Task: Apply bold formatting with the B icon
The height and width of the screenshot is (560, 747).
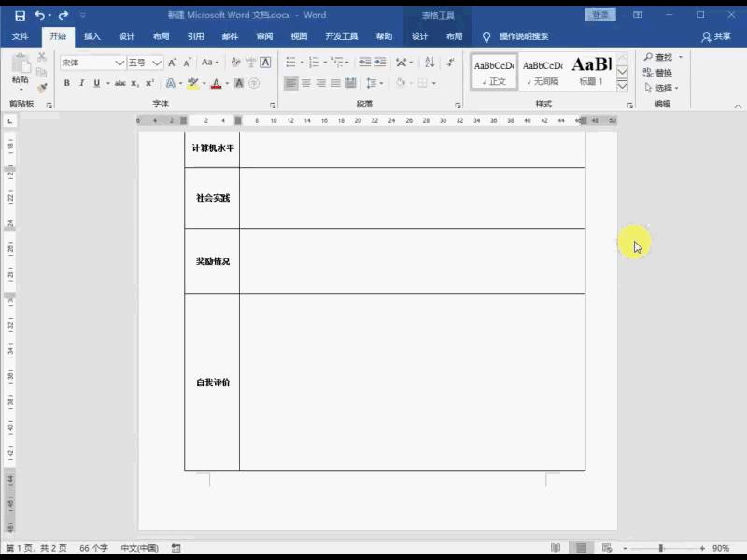Action: point(67,81)
